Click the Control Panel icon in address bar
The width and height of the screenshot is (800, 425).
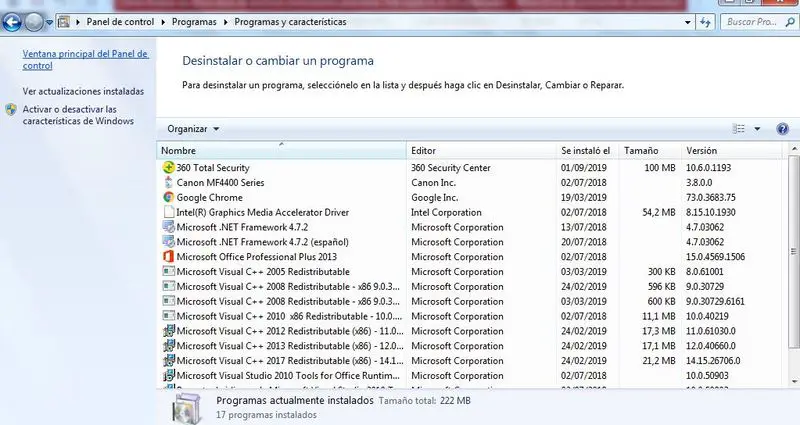click(x=64, y=22)
